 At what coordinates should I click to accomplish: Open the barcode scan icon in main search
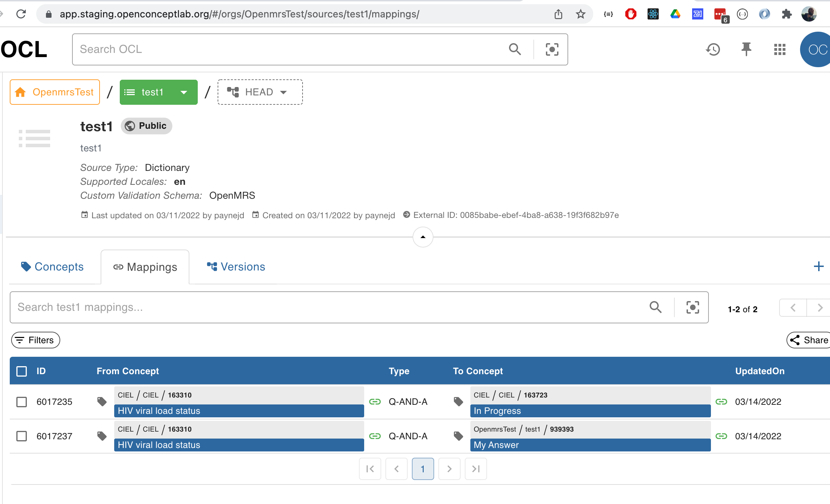pyautogui.click(x=552, y=49)
